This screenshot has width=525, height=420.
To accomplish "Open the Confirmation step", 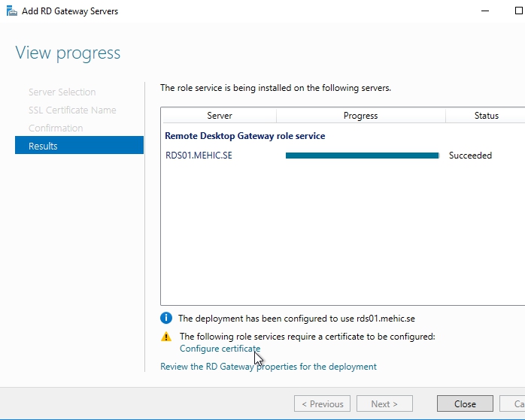I will tap(56, 128).
